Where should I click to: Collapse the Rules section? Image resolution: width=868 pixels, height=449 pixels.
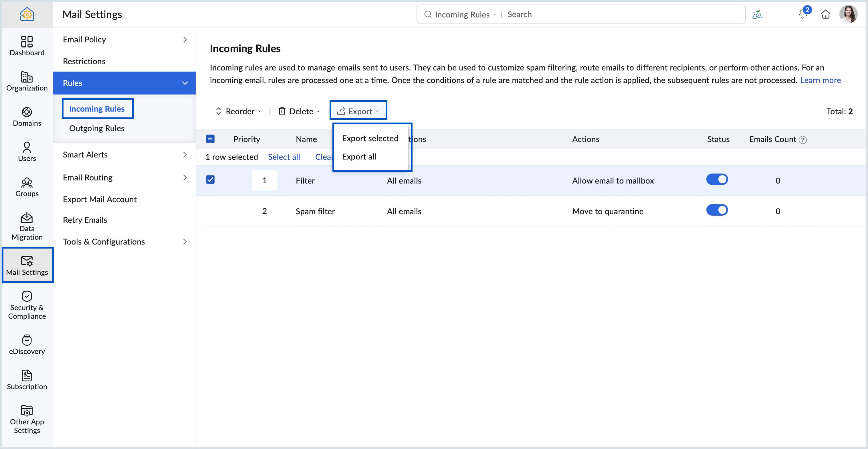(x=185, y=83)
